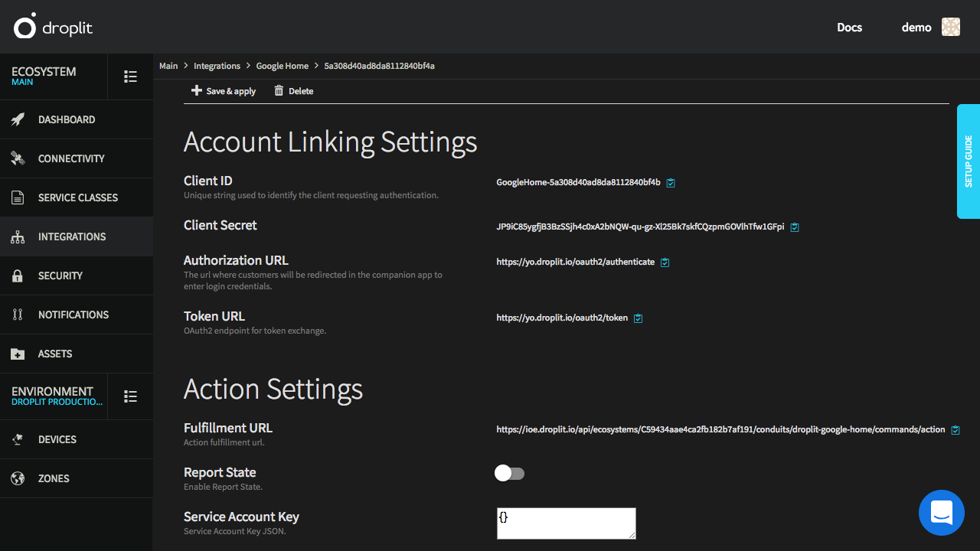This screenshot has width=980, height=551.
Task: Copy the Client Secret to clipboard
Action: point(795,227)
